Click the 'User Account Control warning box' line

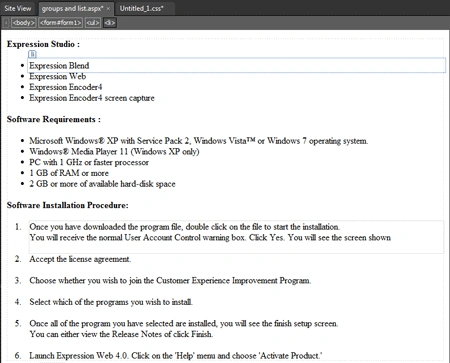(210, 238)
